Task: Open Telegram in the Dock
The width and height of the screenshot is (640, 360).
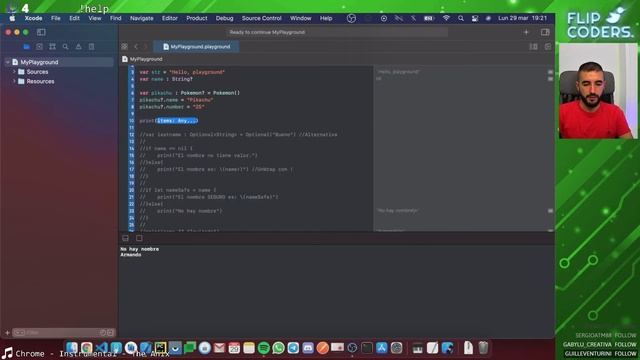Action: [x=293, y=348]
